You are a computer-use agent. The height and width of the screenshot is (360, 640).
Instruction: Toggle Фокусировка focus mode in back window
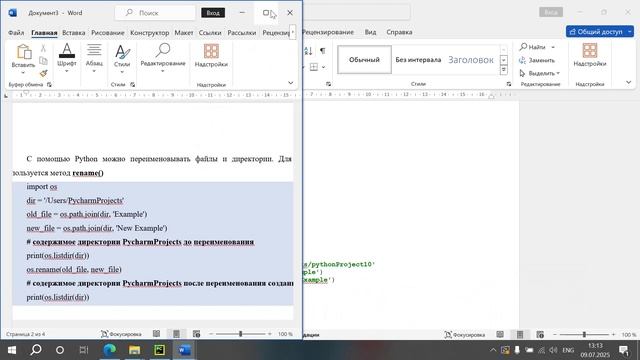pyautogui.click(x=464, y=335)
